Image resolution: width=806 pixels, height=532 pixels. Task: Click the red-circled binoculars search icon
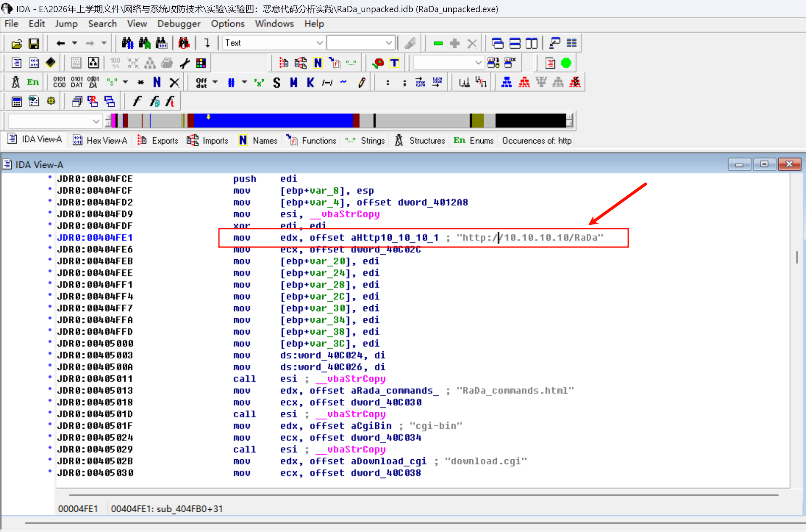184,43
